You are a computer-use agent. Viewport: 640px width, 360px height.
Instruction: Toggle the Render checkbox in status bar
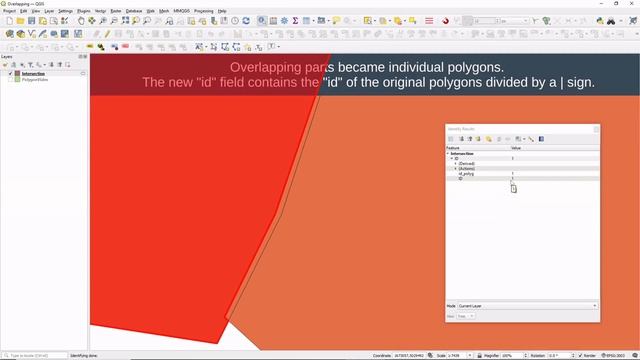[x=580, y=356]
